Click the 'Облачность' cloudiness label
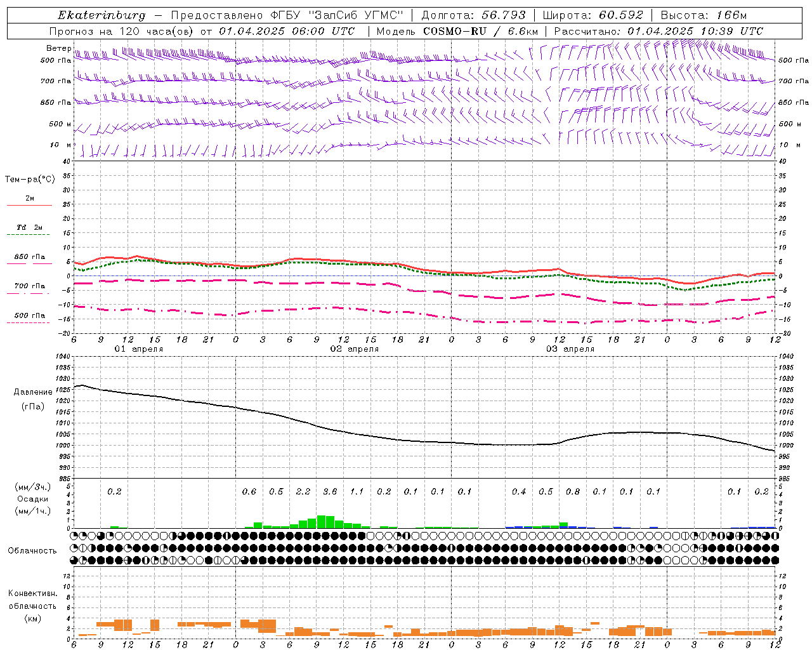Screen dimensions: 812x650 point(32,551)
